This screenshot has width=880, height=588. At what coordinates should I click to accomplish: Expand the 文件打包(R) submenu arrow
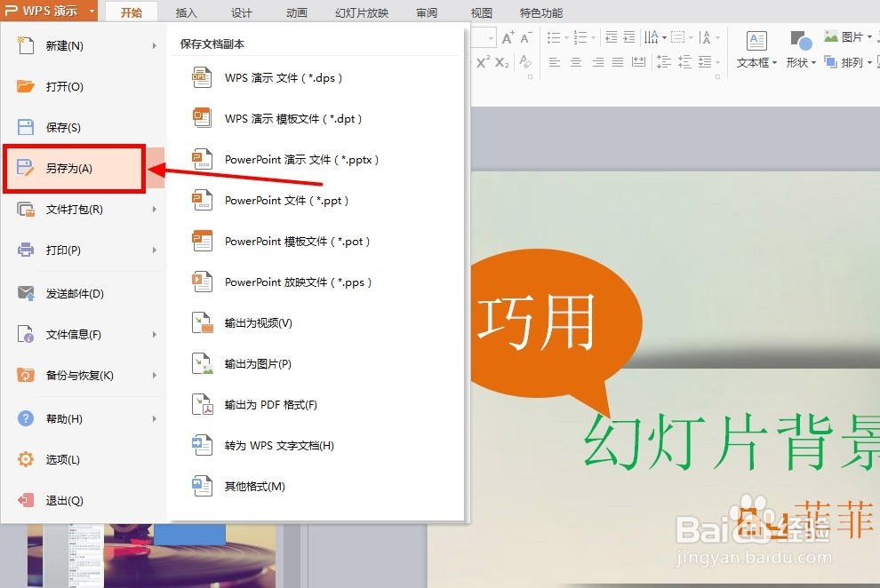(x=155, y=209)
